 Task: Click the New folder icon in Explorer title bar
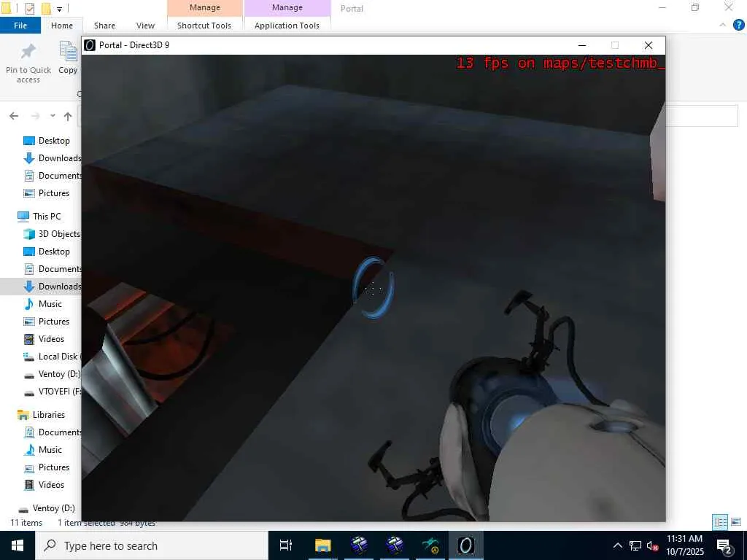(46, 8)
